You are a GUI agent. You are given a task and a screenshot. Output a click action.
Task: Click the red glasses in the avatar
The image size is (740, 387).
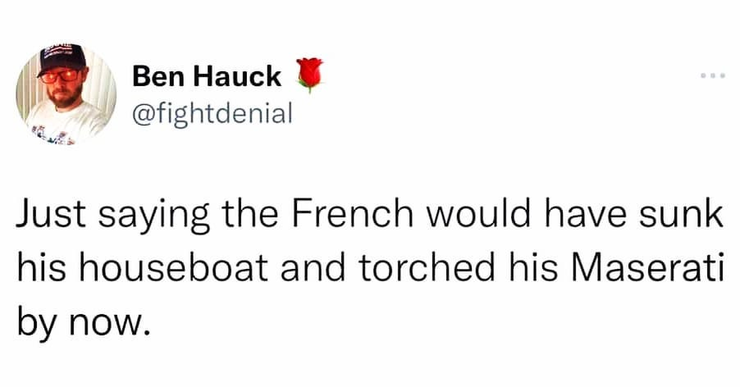tap(60, 76)
